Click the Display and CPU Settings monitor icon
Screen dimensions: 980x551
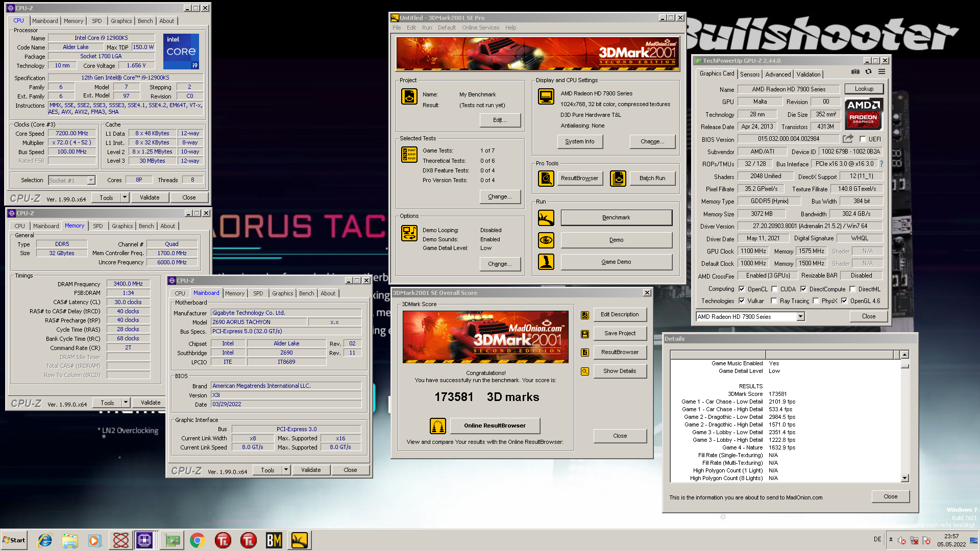pyautogui.click(x=546, y=96)
